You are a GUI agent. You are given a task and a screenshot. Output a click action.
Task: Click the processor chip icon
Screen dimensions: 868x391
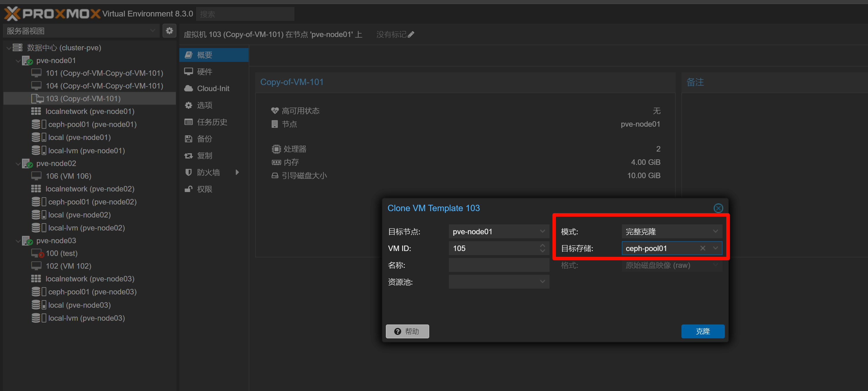(x=276, y=149)
